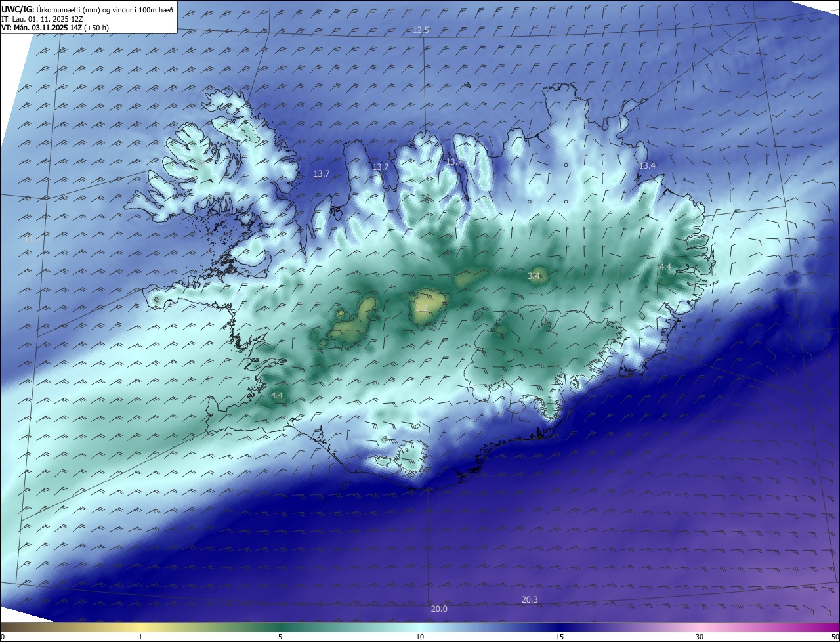This screenshot has width=840, height=642.
Task: Click the 10 tick on the color scale
Action: (x=420, y=637)
